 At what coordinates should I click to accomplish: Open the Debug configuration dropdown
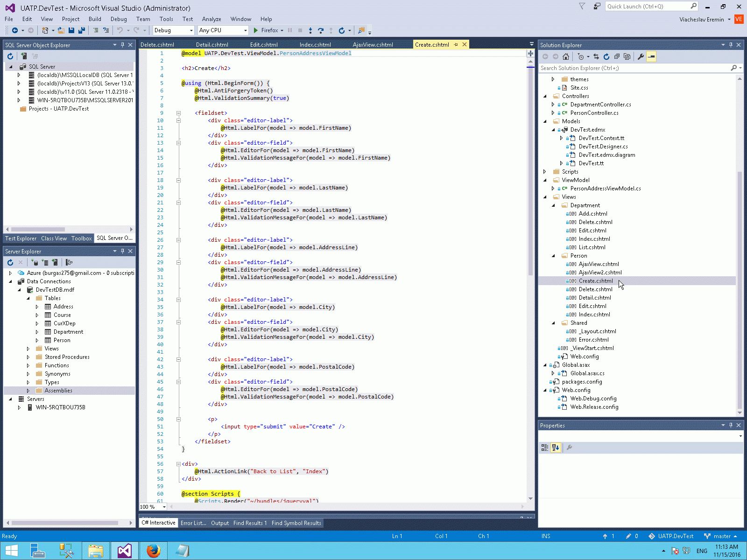tap(191, 30)
